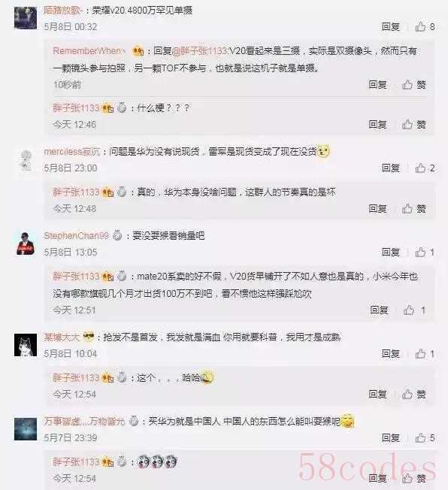Screen dimensions: 448x490
Task: Like 某博大大's comment with 1 like
Action: click(425, 354)
